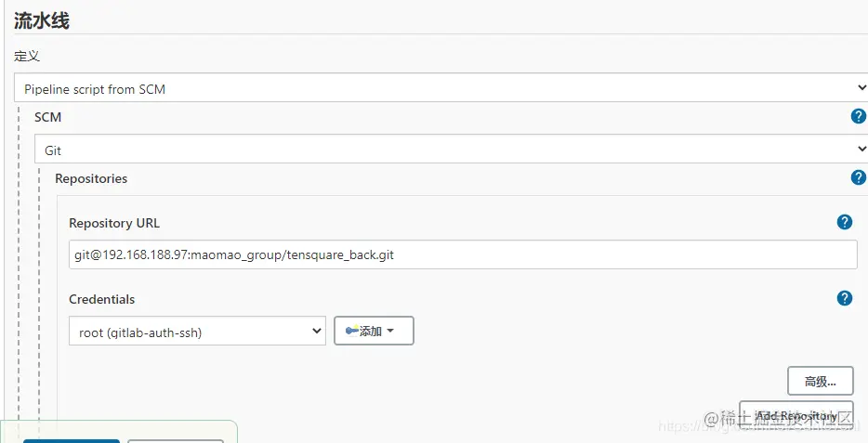This screenshot has width=868, height=443.
Task: Open help for the Repositories section
Action: point(858,177)
